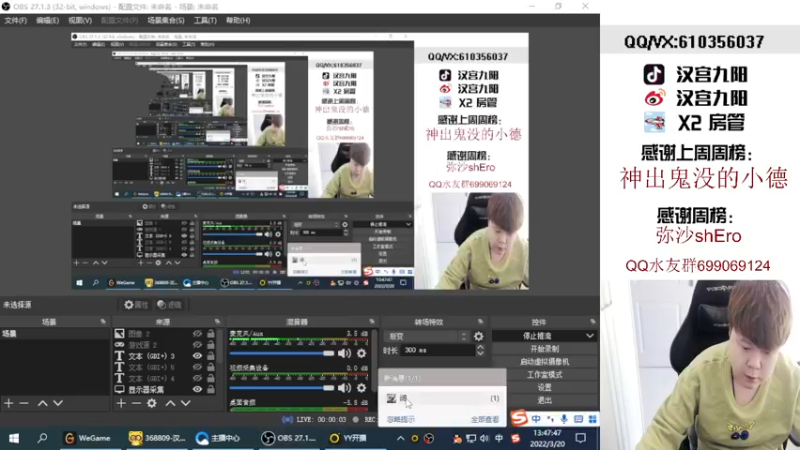The height and width of the screenshot is (450, 800).
Task: Move source down in sources toolbar
Action: pos(186,403)
